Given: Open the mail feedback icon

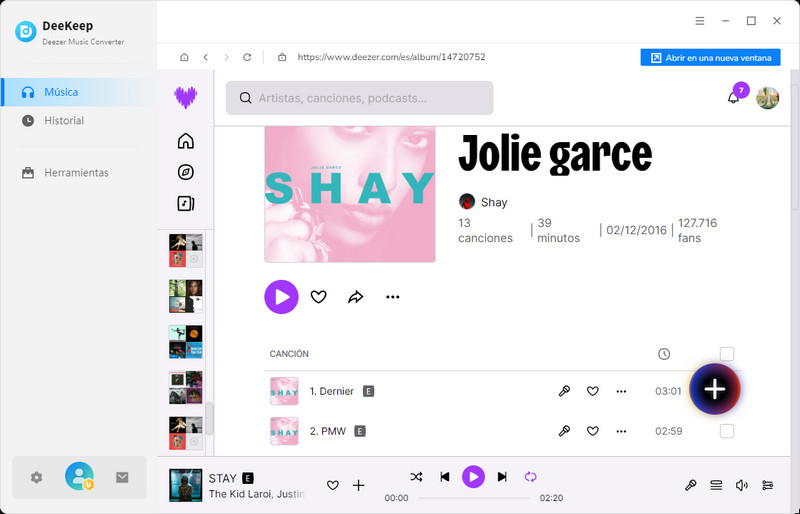Looking at the screenshot, I should pyautogui.click(x=122, y=477).
